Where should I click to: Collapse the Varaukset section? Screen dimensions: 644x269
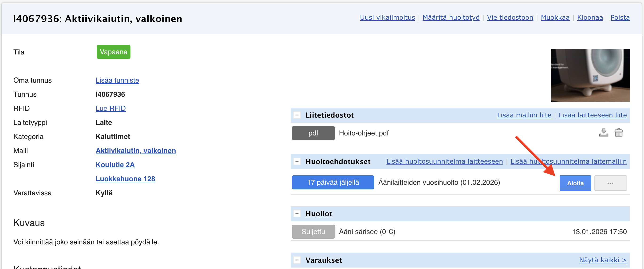pyautogui.click(x=297, y=260)
